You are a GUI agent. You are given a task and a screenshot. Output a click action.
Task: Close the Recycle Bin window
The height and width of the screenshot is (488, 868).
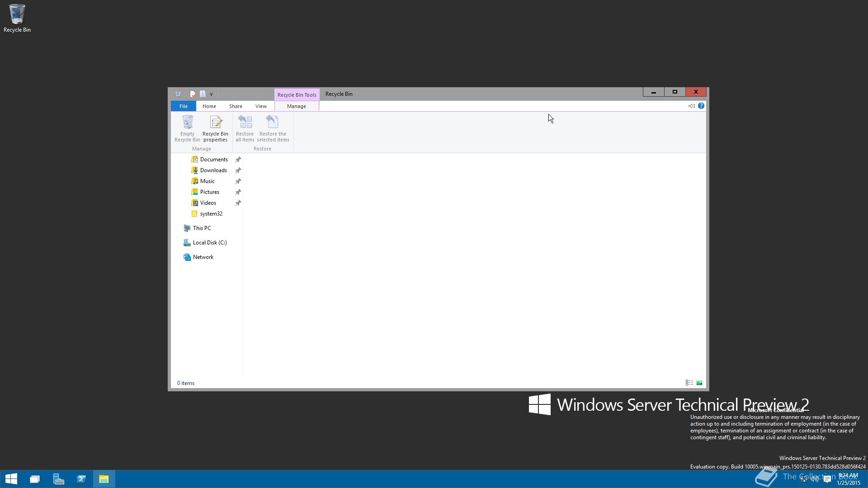696,92
